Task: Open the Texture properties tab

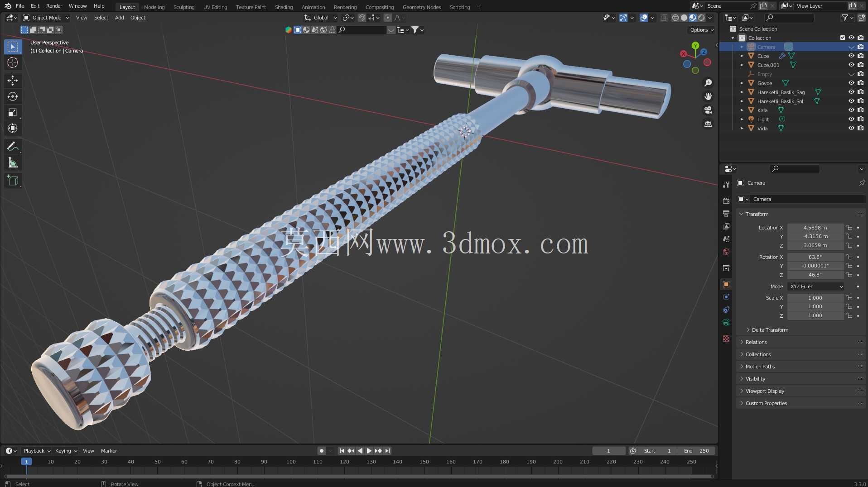Action: (x=726, y=339)
